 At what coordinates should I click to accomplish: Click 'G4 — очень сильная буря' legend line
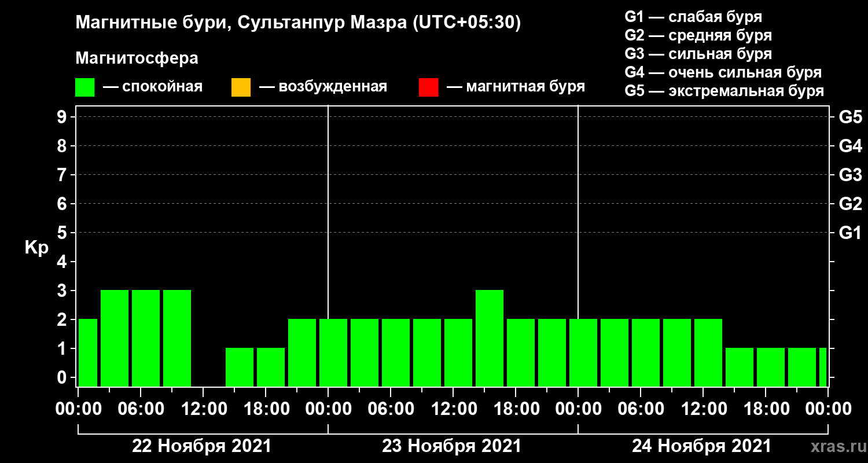point(723,73)
